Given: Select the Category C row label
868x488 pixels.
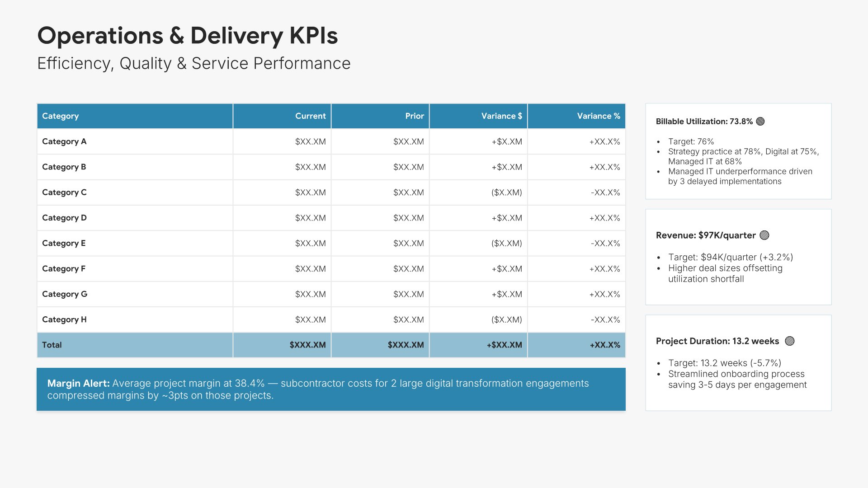Looking at the screenshot, I should tap(64, 192).
